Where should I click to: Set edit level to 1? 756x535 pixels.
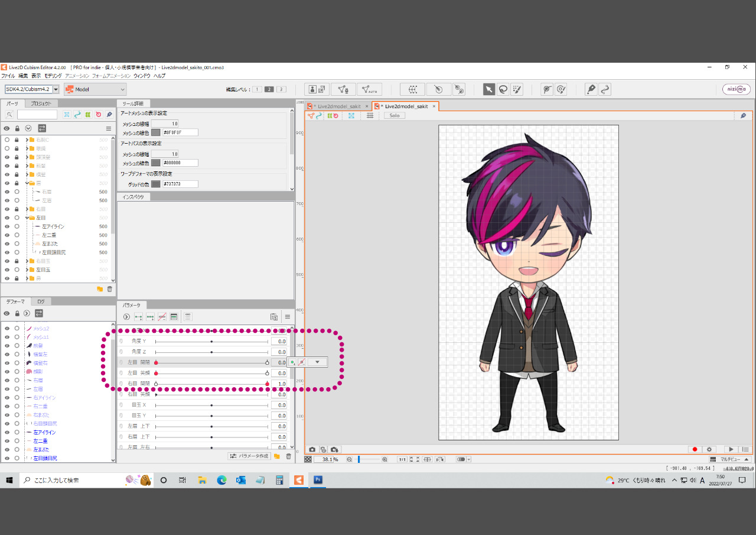tap(257, 89)
